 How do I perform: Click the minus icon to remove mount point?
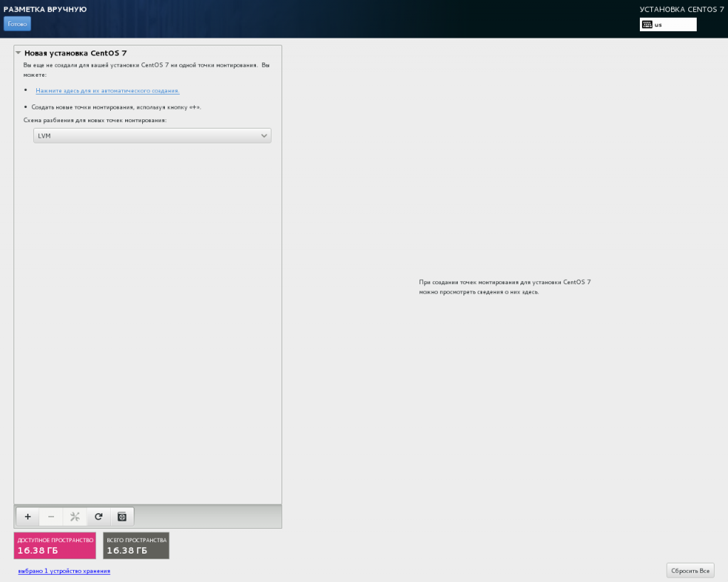[x=51, y=517]
